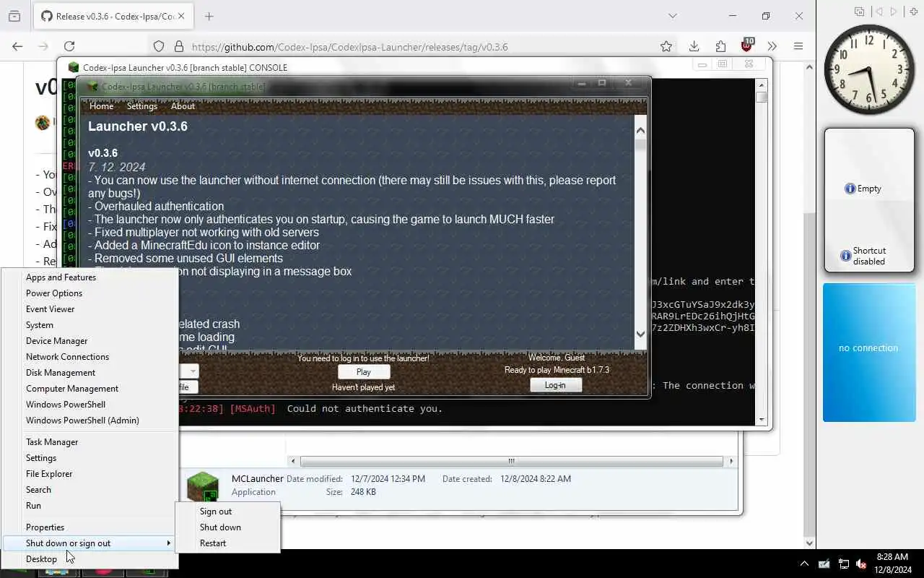Open Firefox View in the tab bar

[x=14, y=16]
